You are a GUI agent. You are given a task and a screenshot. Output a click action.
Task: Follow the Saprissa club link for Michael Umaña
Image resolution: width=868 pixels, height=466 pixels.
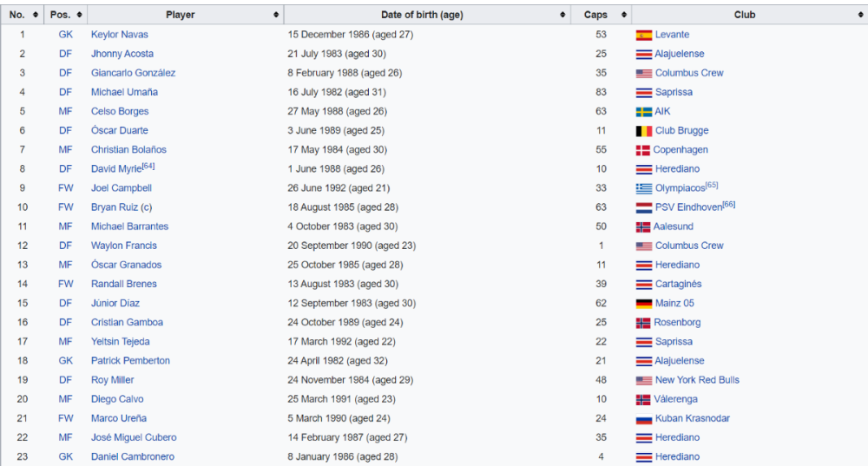tap(674, 92)
